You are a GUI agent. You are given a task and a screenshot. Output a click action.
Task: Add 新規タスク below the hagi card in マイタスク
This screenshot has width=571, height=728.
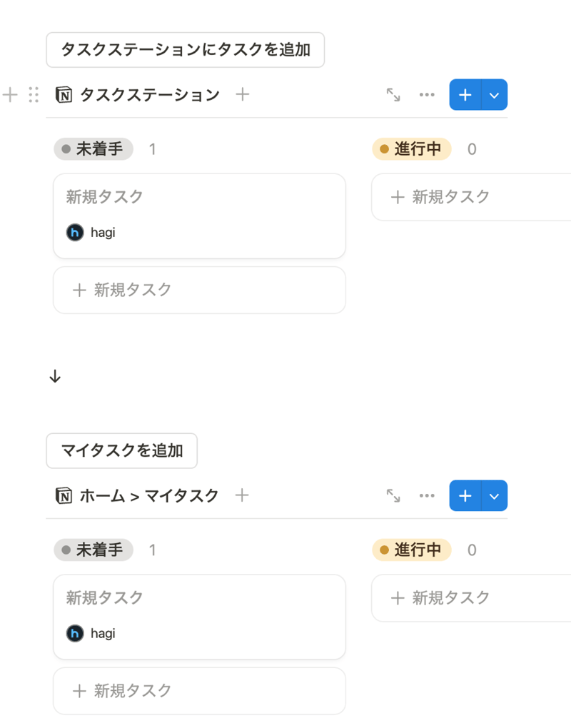(x=199, y=691)
